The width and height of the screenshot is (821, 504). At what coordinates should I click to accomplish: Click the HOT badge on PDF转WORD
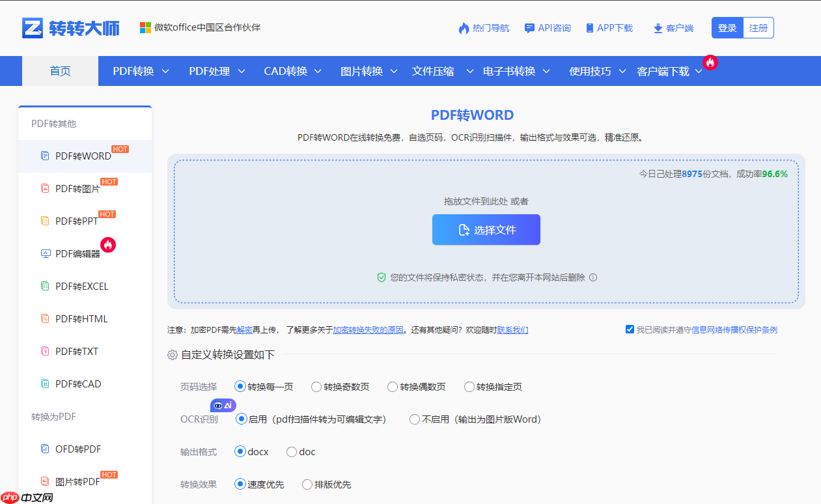[120, 149]
